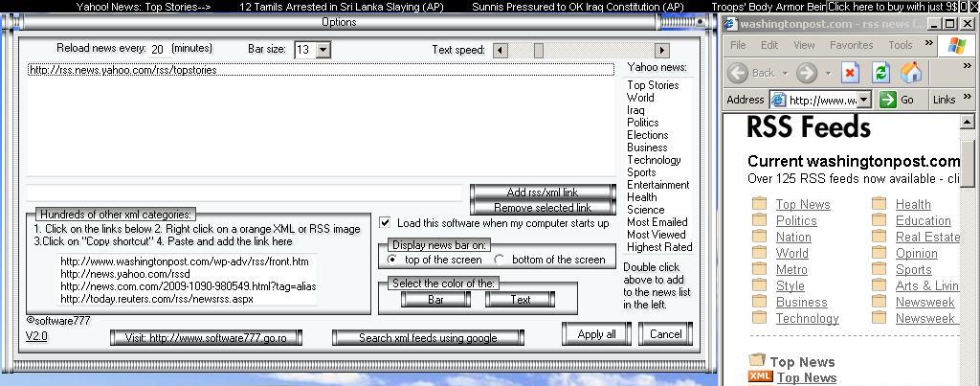Screen dimensions: 980x386
Task: Open the File menu in browser
Action: point(738,45)
